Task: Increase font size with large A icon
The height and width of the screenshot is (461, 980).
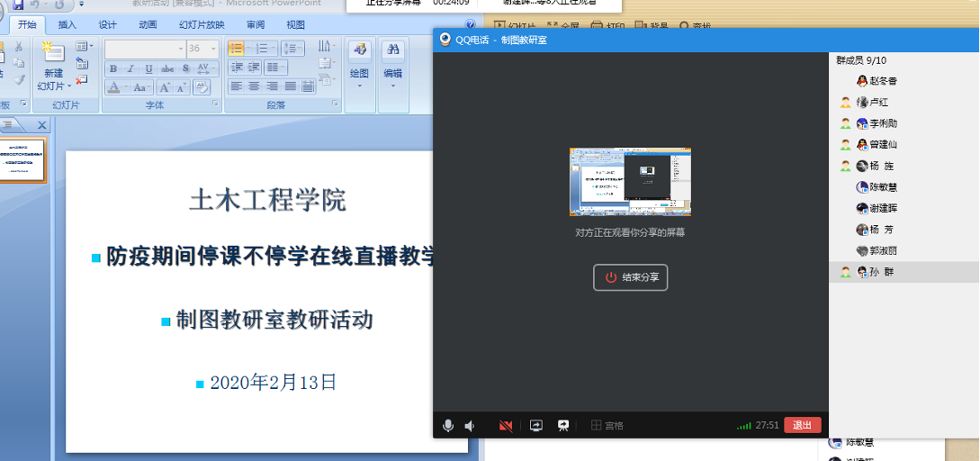Action: 165,87
